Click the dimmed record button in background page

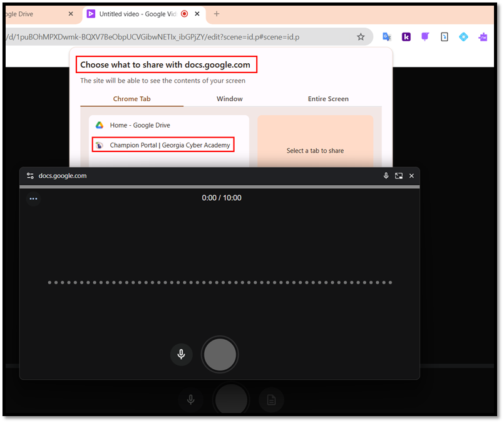click(x=231, y=398)
